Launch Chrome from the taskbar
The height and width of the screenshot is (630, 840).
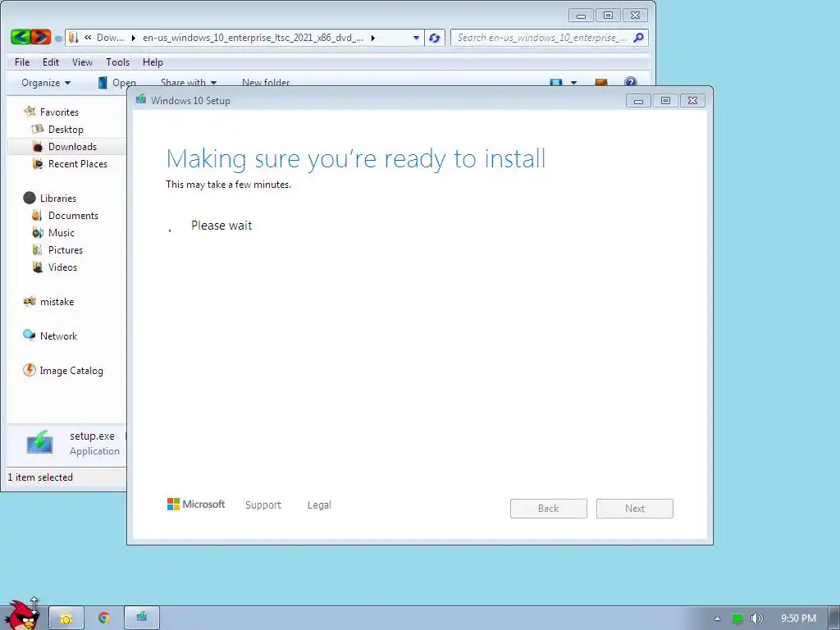[104, 618]
